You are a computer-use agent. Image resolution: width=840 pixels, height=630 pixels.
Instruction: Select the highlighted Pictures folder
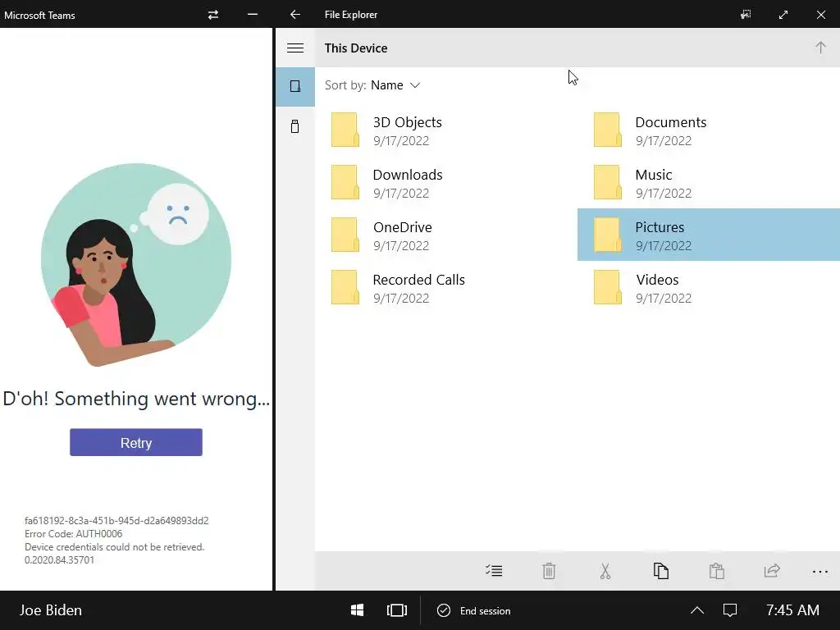708,235
